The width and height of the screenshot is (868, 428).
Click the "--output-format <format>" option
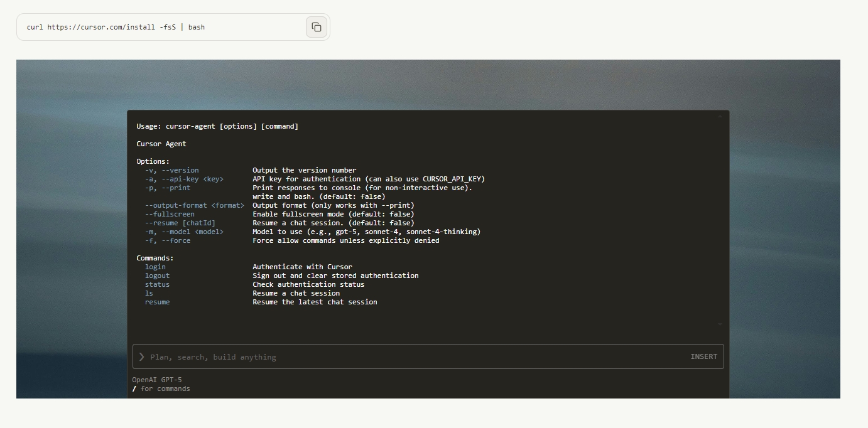pyautogui.click(x=195, y=205)
